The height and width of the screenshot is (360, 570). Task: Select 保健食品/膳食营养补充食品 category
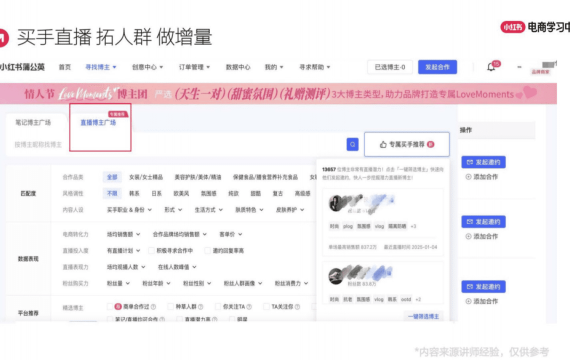265,177
